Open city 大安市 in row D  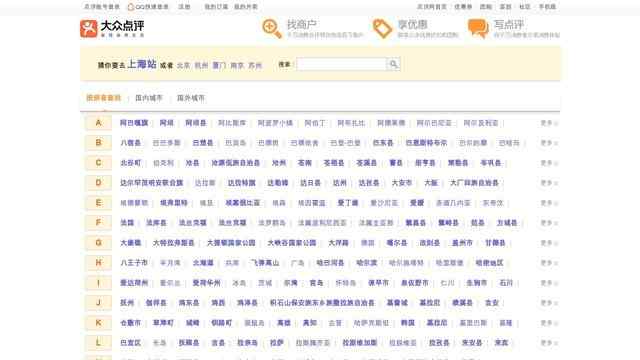point(402,183)
